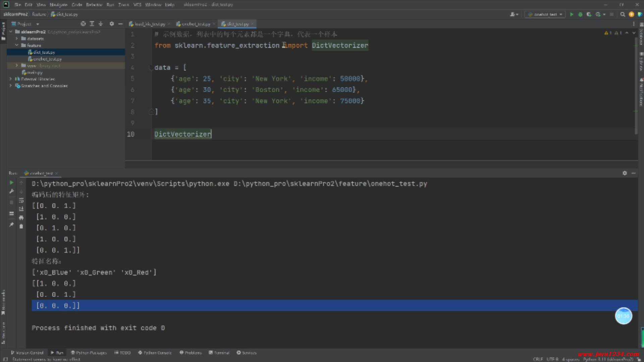644x362 pixels.
Task: Expand the datasets folder
Action: (17, 39)
